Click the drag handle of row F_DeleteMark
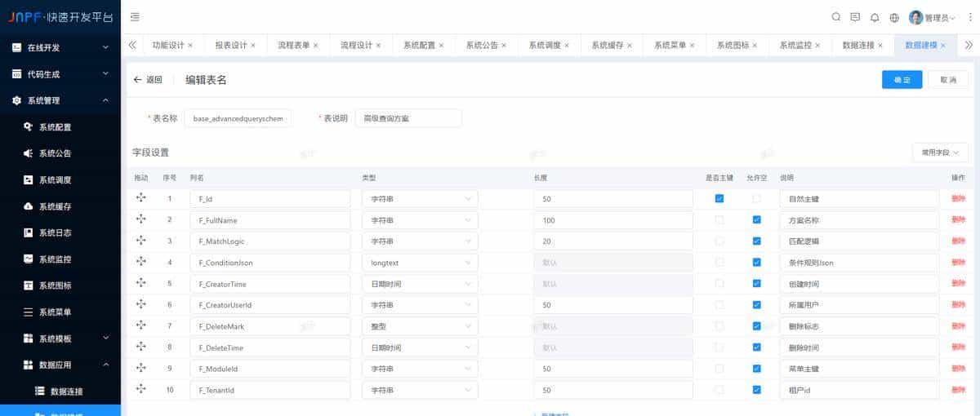980x416 pixels. (140, 325)
